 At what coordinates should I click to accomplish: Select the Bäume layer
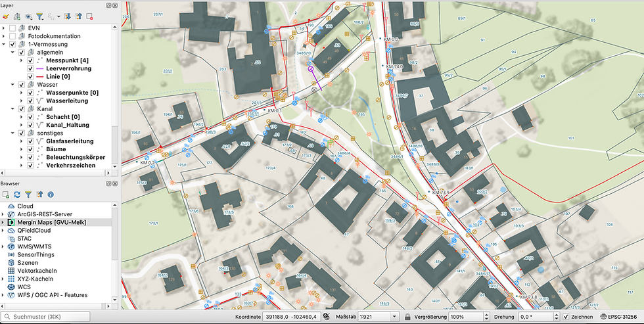tap(56, 149)
